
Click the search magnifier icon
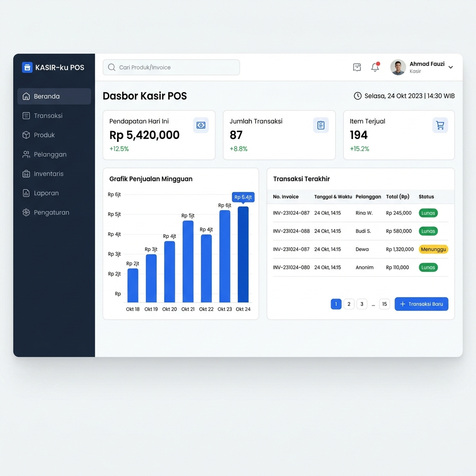pyautogui.click(x=112, y=67)
